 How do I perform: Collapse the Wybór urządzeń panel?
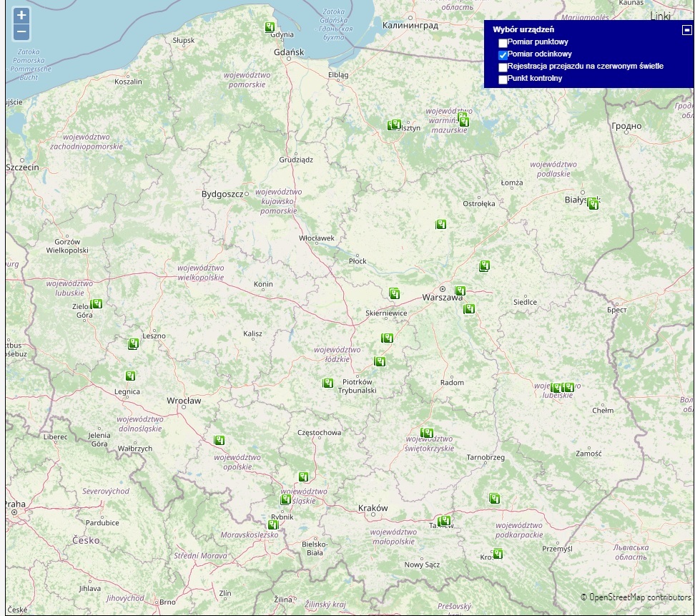click(686, 30)
